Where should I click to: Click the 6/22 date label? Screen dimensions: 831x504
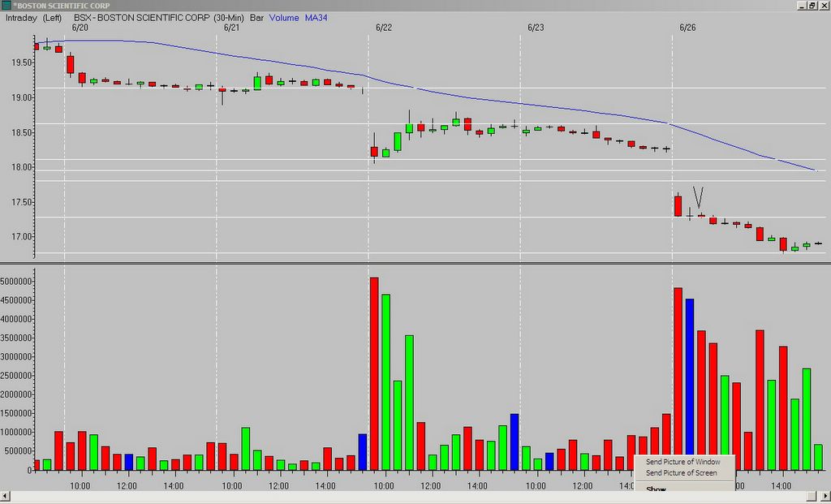pyautogui.click(x=384, y=28)
